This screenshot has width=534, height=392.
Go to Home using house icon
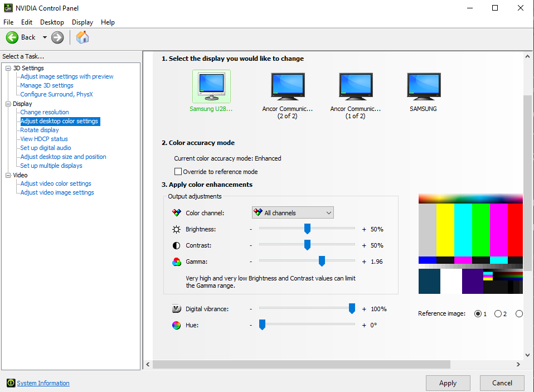tap(82, 37)
